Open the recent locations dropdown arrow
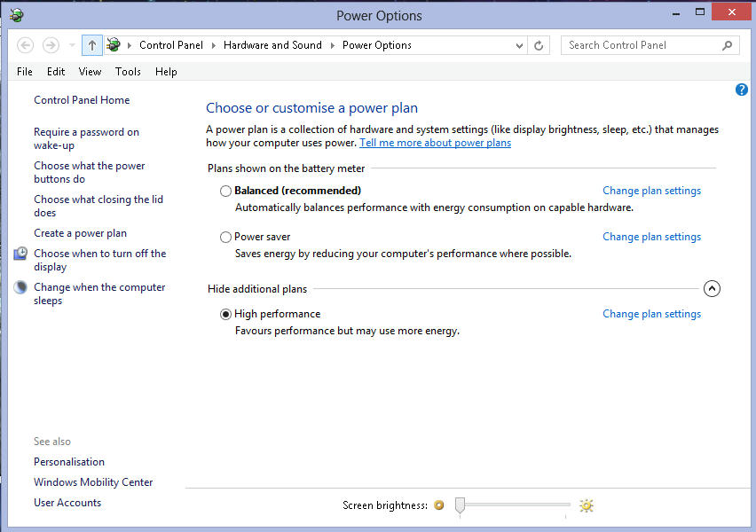 72,45
